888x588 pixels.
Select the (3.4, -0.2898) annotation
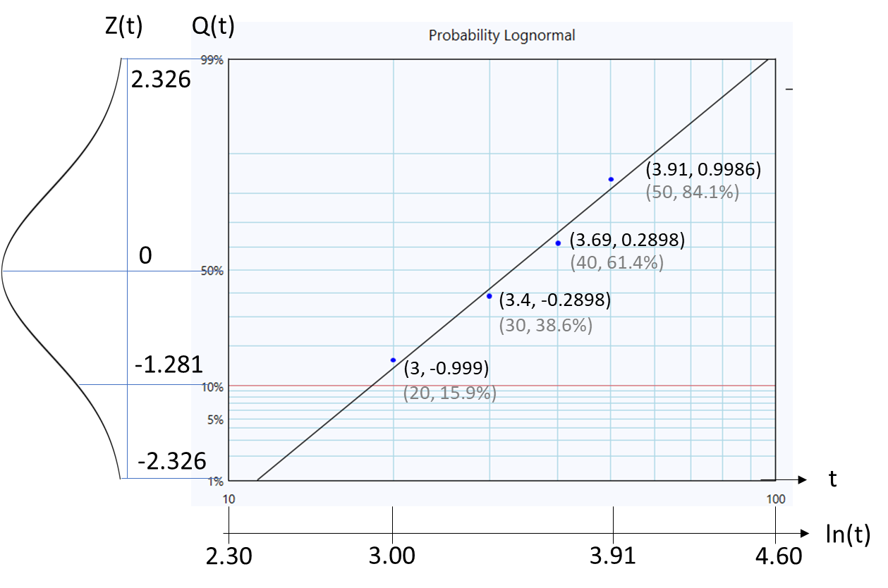tap(554, 300)
